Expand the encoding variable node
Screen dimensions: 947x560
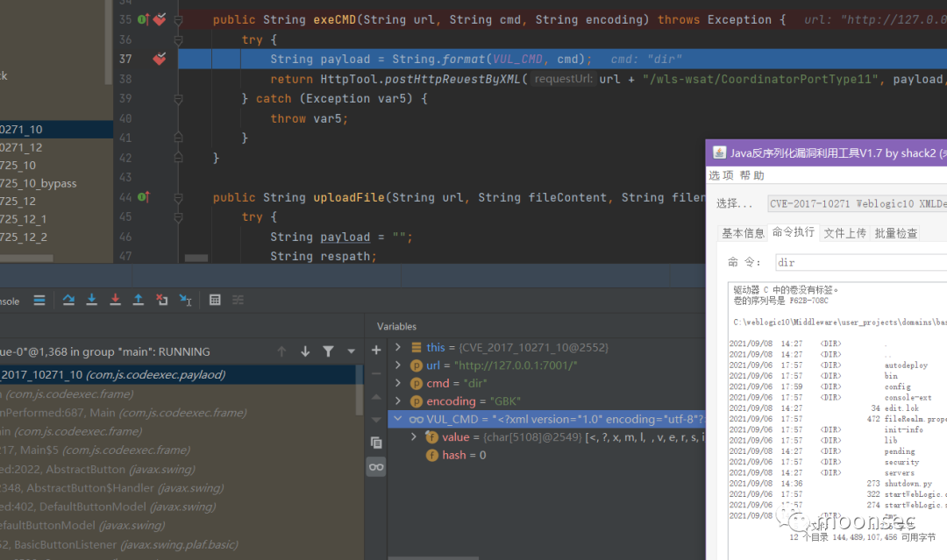click(x=398, y=401)
